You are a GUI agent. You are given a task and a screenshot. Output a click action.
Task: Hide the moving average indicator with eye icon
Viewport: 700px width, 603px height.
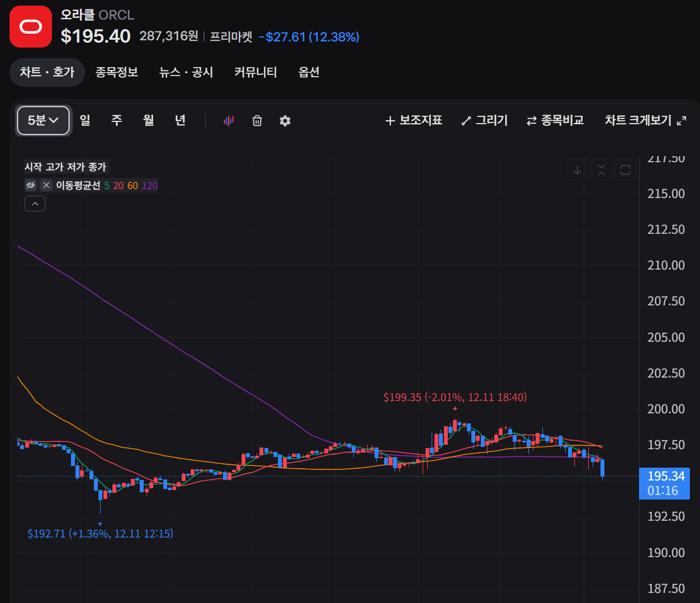pyautogui.click(x=31, y=185)
